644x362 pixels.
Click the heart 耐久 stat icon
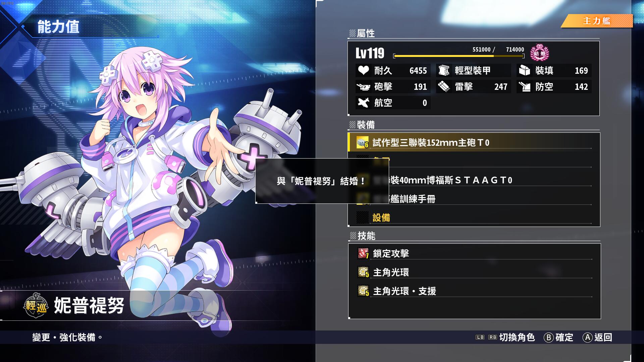pyautogui.click(x=363, y=70)
